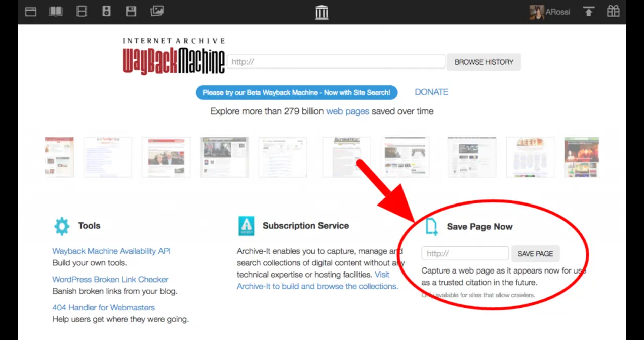The width and height of the screenshot is (644, 340).
Task: Open 404 Handler for Webmasters link
Action: point(104,307)
